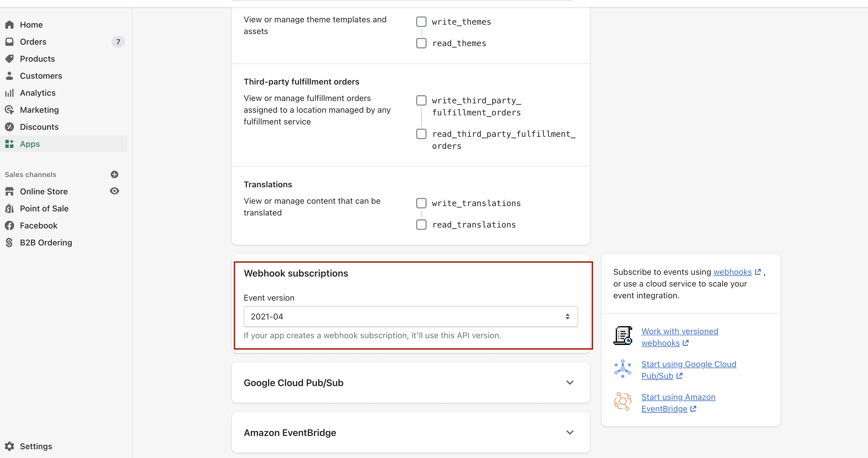Click the Products tag icon
The width and height of the screenshot is (868, 458).
9,59
